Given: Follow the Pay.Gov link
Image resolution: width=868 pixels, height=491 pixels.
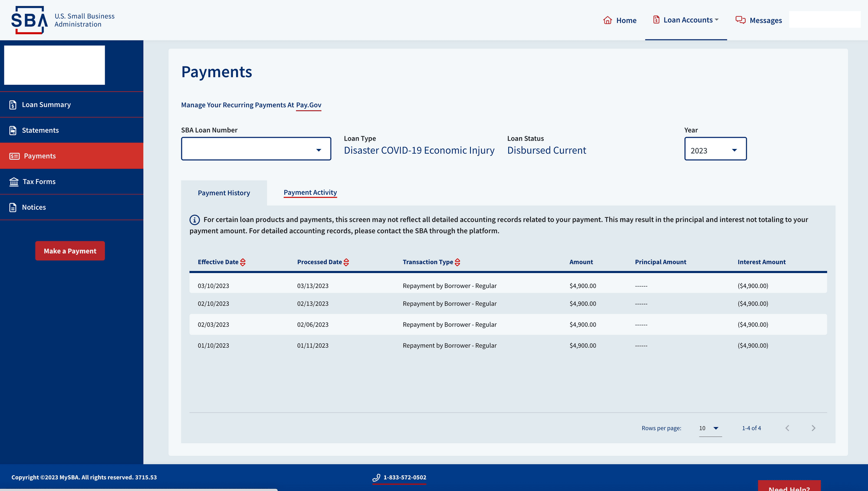Looking at the screenshot, I should [x=309, y=105].
